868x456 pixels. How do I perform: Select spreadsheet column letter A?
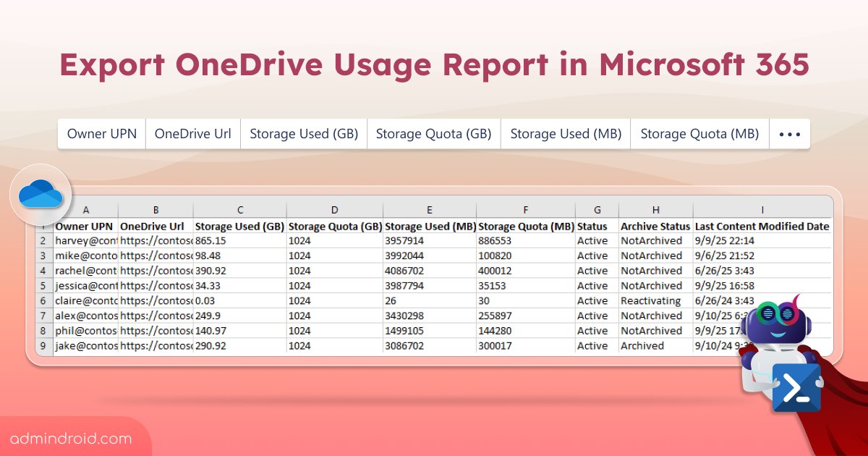coord(85,210)
